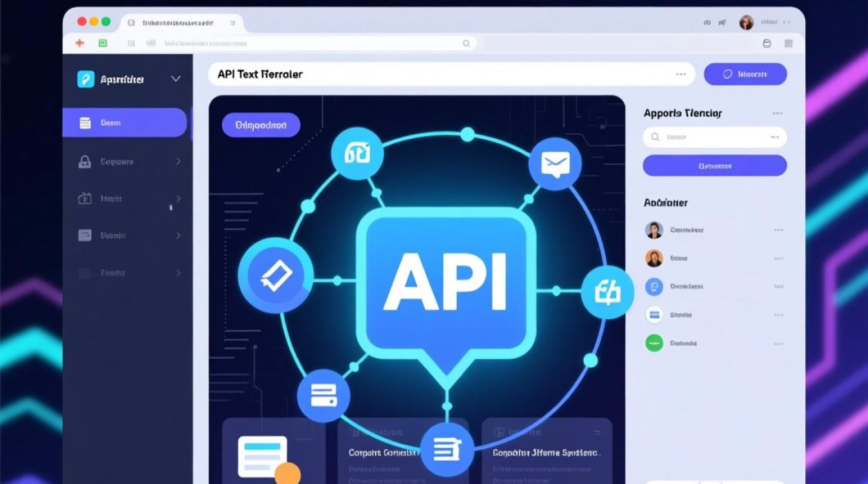Click the lock icon in sidebar
The image size is (868, 484).
click(85, 162)
